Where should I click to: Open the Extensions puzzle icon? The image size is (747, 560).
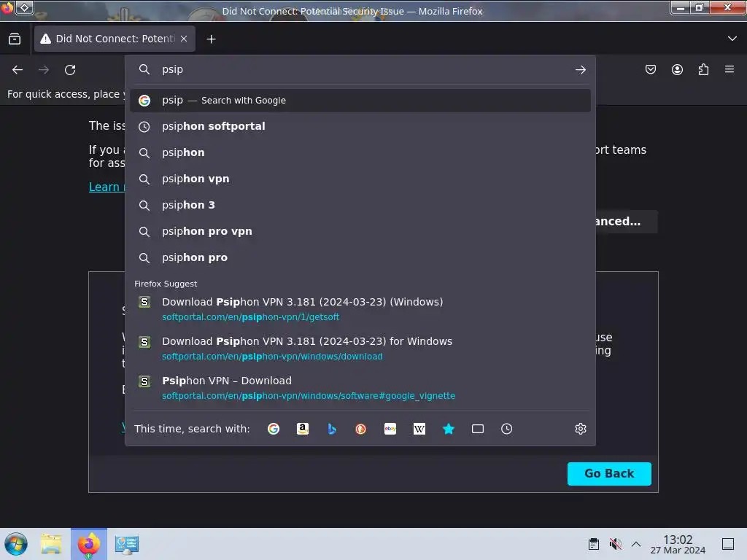tap(703, 70)
